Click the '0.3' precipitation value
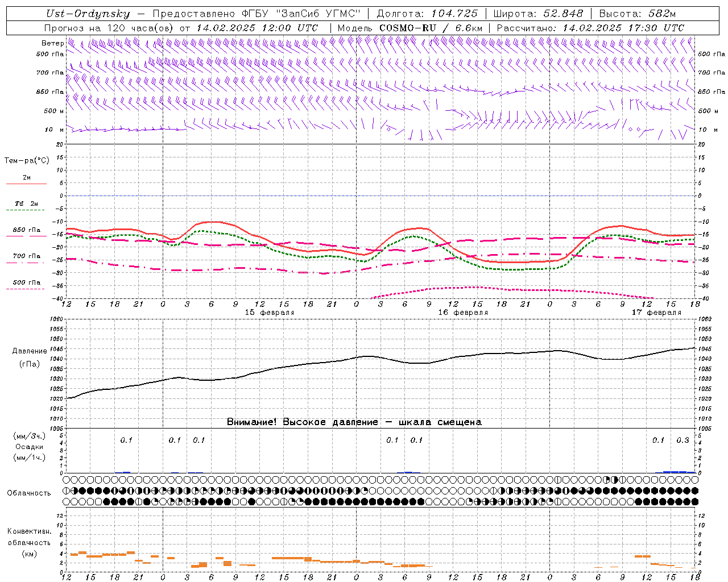Image resolution: width=728 pixels, height=582 pixels. tap(682, 440)
